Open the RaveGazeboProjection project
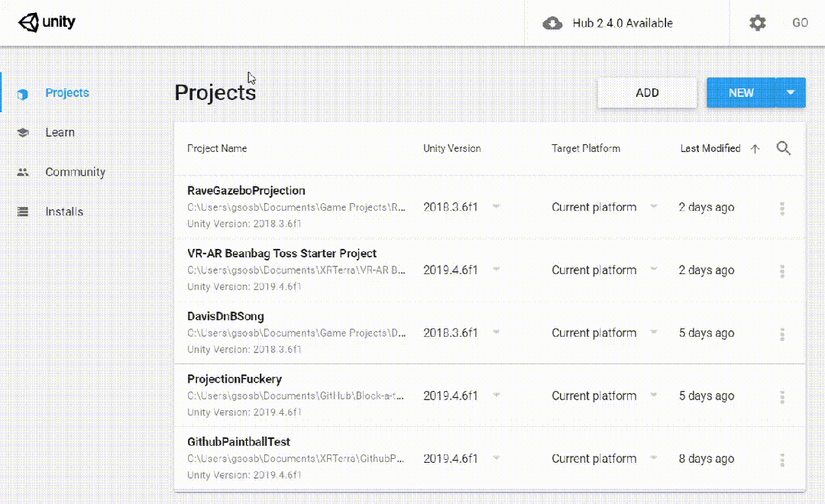Screen dimensions: 825x504 [246, 190]
